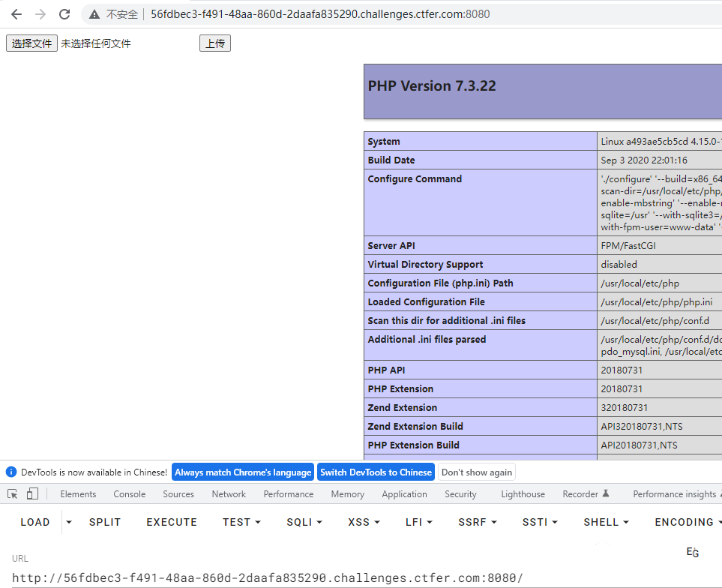The height and width of the screenshot is (588, 722).
Task: Open the LOAD dropdown arrow in HackBar
Action: click(x=69, y=522)
